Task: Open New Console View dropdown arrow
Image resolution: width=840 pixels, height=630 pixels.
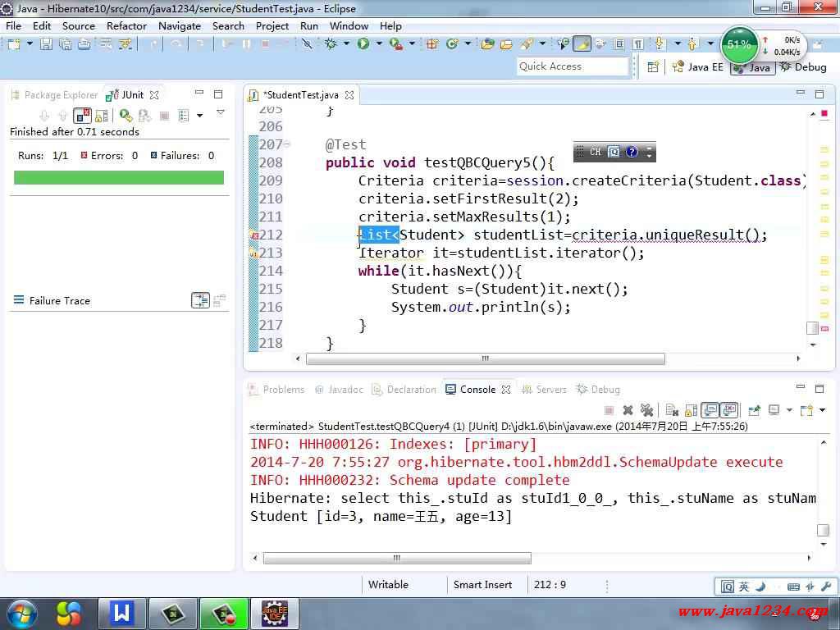Action: point(822,410)
